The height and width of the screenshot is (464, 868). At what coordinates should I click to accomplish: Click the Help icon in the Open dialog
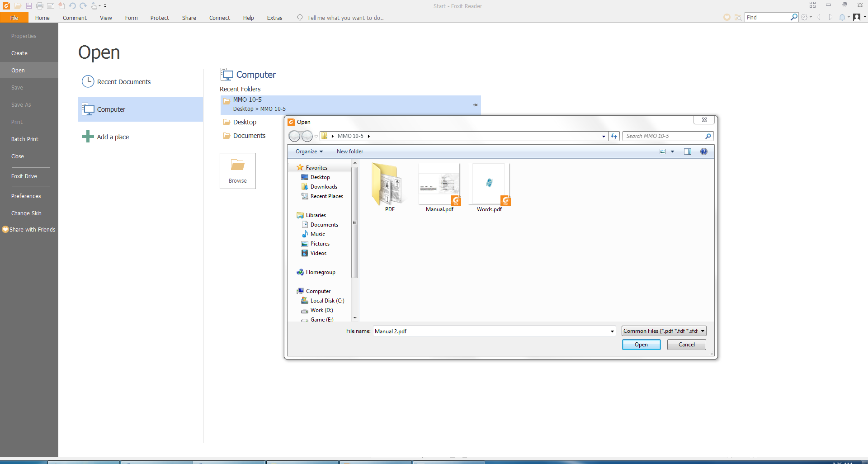coord(704,152)
